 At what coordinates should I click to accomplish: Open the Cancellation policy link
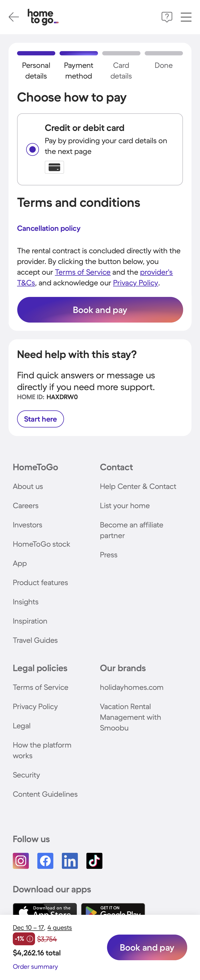tap(49, 228)
